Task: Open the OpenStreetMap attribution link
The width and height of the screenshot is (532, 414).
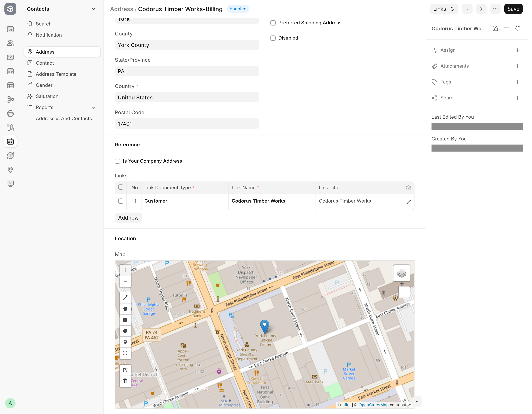Action: (x=374, y=405)
